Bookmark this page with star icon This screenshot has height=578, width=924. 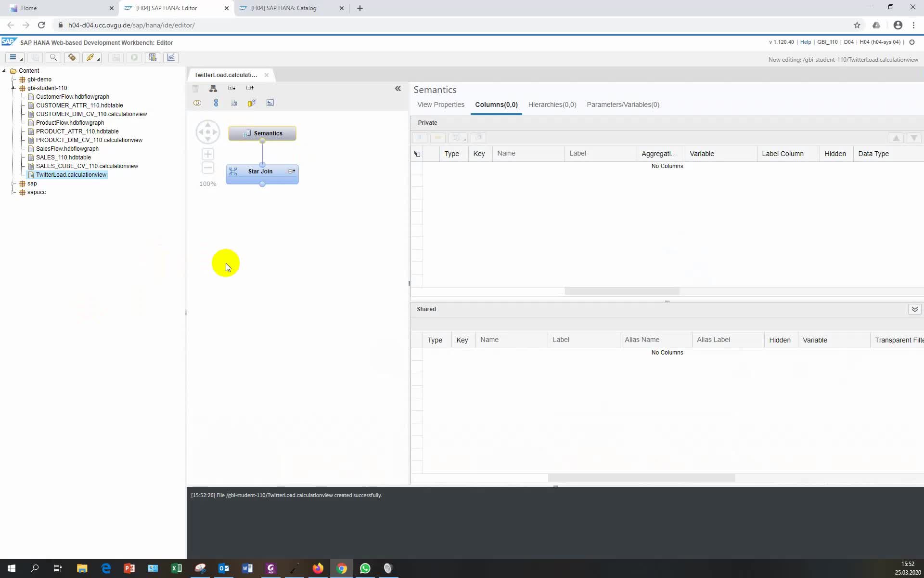click(x=857, y=25)
